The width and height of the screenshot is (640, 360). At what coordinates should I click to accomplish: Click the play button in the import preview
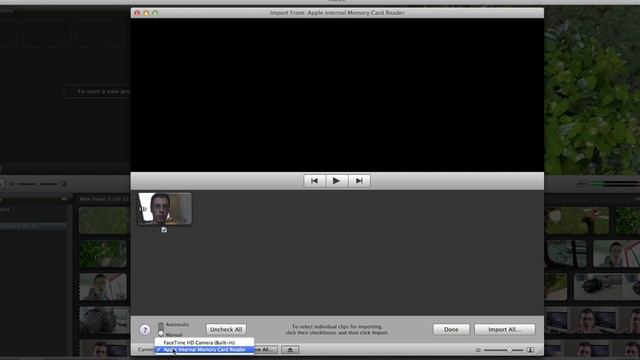(337, 181)
